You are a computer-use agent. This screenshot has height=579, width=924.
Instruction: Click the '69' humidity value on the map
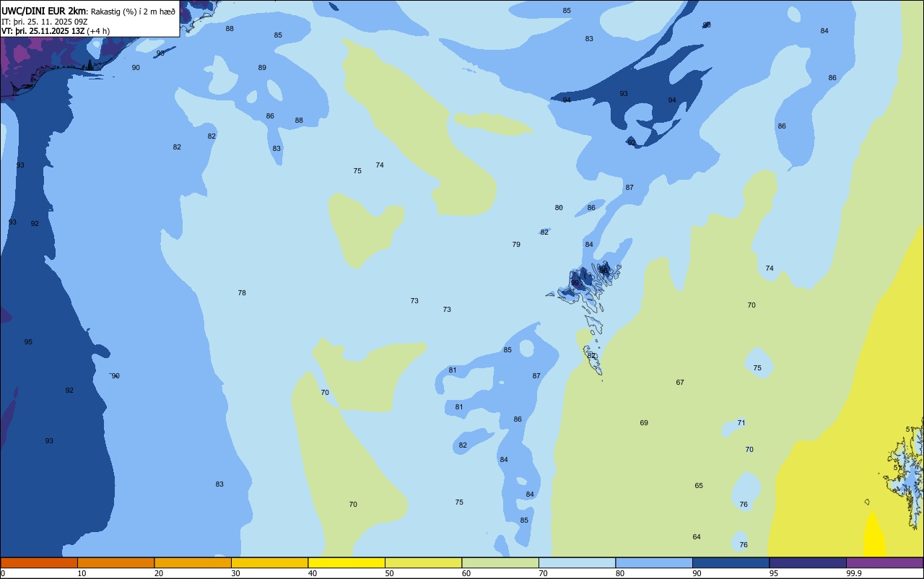pos(644,423)
